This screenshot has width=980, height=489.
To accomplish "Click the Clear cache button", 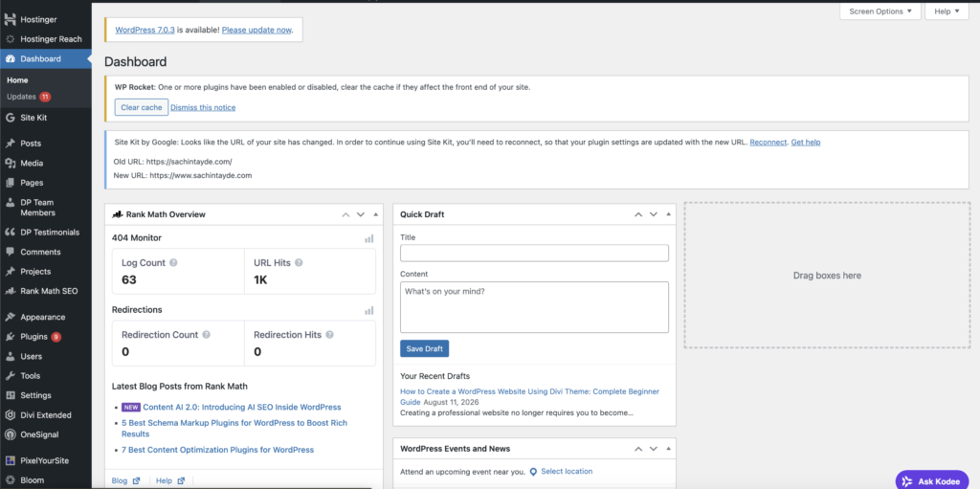I will coord(142,107).
